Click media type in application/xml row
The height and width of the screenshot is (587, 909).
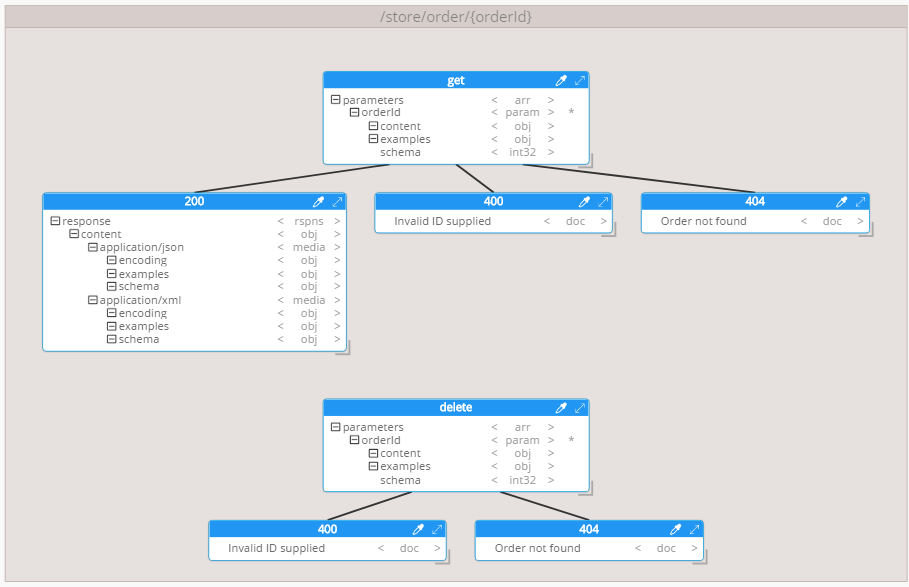(308, 300)
